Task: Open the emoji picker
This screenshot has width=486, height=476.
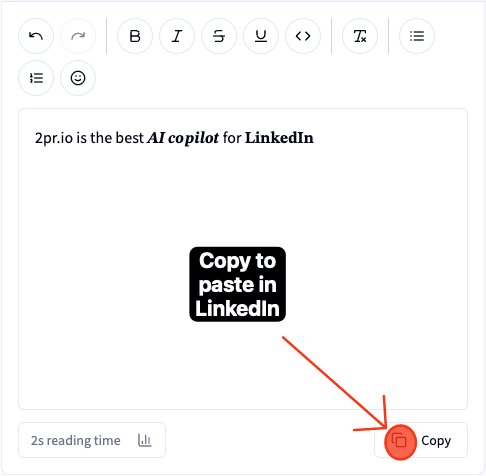Action: point(78,78)
